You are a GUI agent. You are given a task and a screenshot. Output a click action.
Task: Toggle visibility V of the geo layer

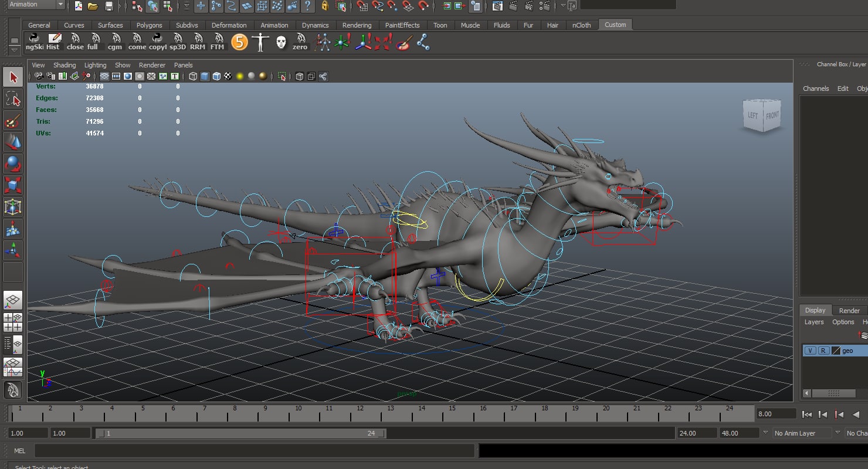[810, 351]
